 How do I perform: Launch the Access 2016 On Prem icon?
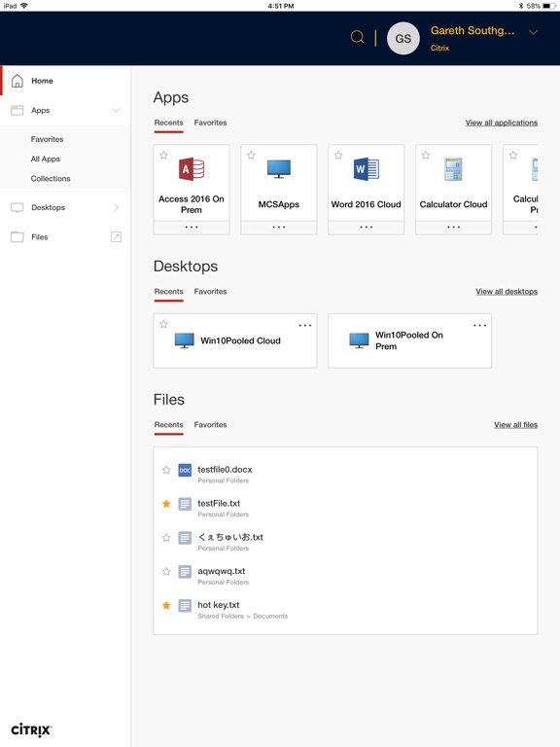[192, 168]
